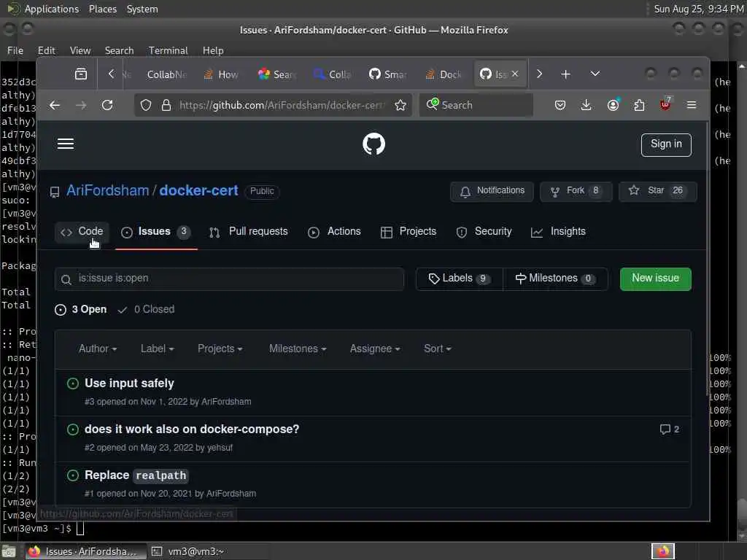Open comments count on docker-compose issue
747x560 pixels.
point(670,429)
